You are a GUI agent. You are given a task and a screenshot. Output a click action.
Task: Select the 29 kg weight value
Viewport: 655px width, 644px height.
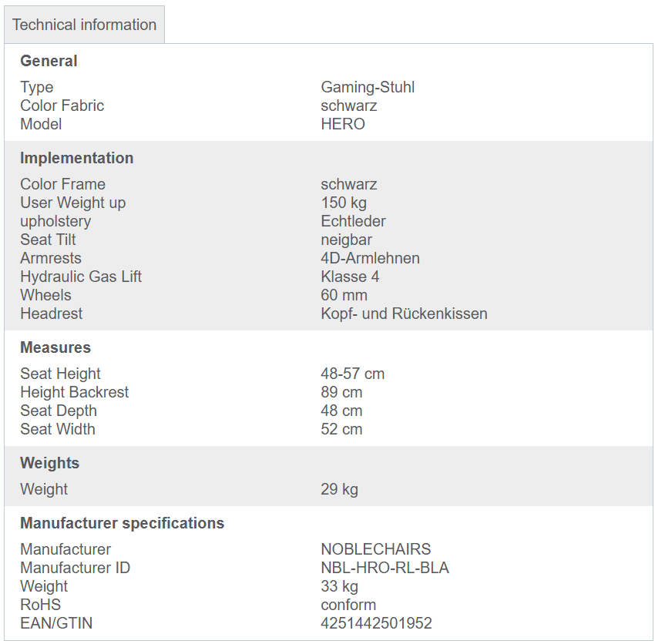click(x=340, y=489)
